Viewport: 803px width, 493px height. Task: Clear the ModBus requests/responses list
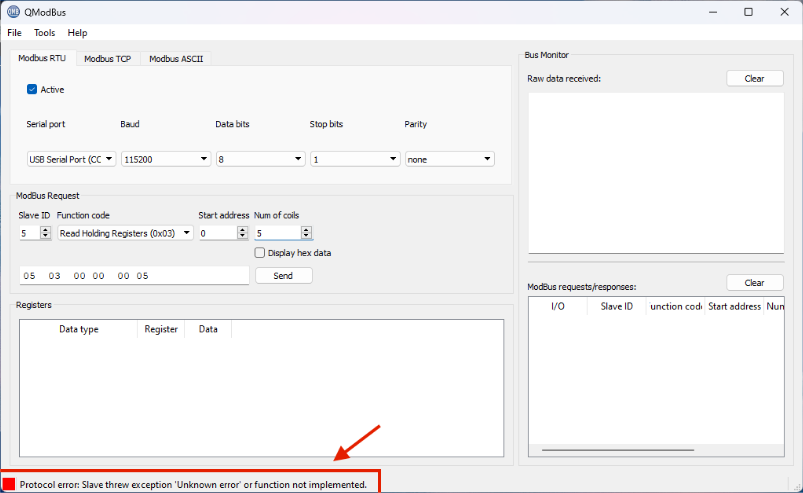[x=754, y=283]
